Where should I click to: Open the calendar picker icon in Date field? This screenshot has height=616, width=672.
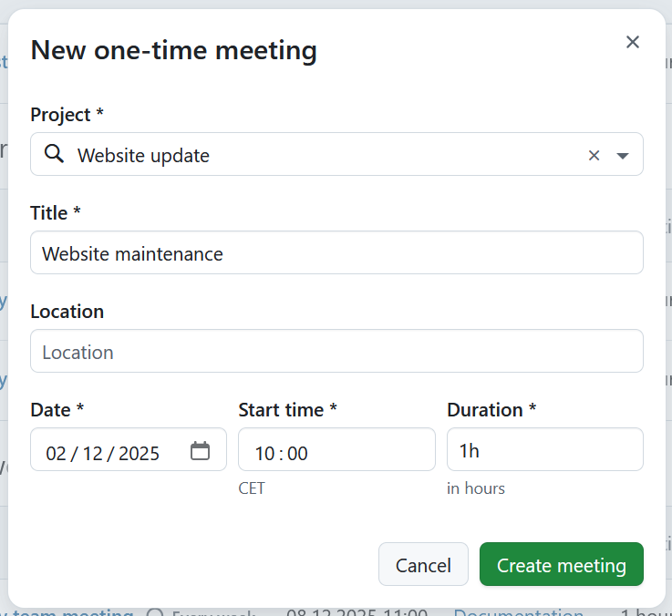point(200,451)
